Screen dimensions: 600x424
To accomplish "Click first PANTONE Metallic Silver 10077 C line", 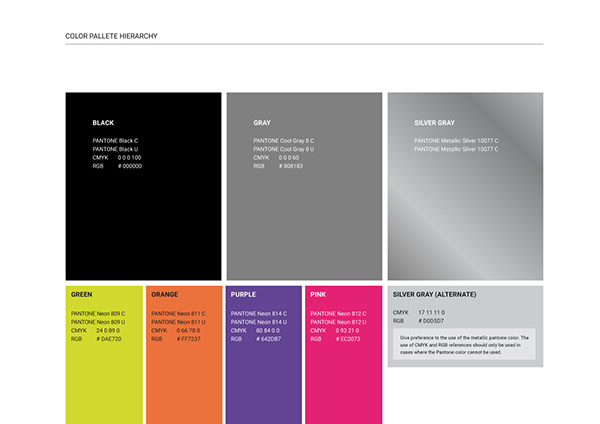I will coord(456,141).
